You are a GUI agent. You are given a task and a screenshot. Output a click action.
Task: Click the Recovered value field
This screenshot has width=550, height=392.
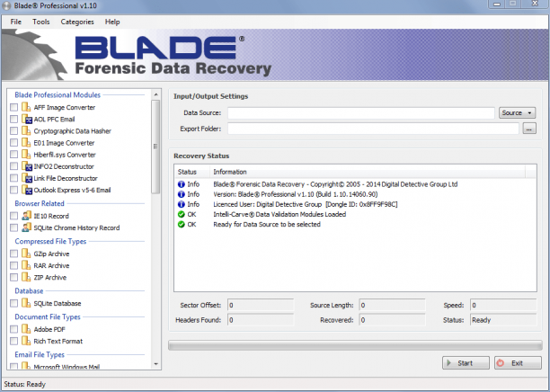[x=392, y=320]
